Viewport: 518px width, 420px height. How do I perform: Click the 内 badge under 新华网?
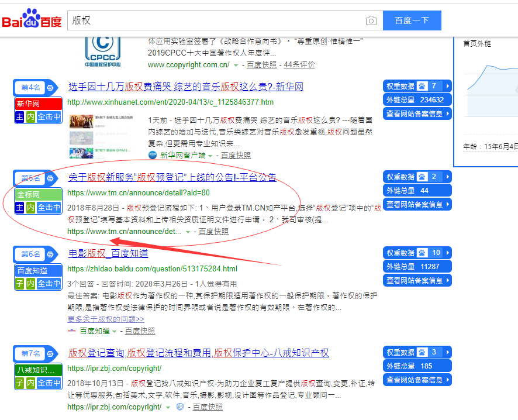(30, 116)
